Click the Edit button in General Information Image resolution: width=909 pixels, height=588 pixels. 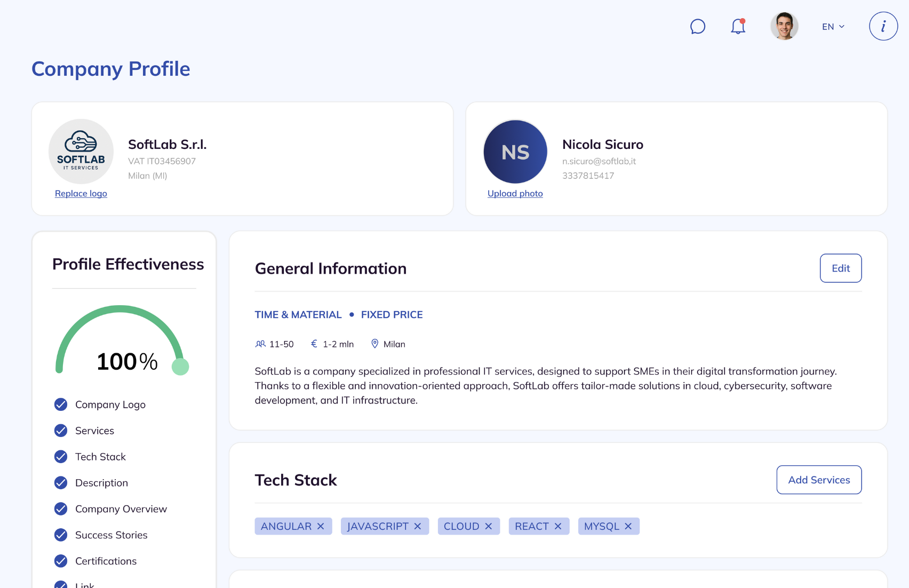840,268
